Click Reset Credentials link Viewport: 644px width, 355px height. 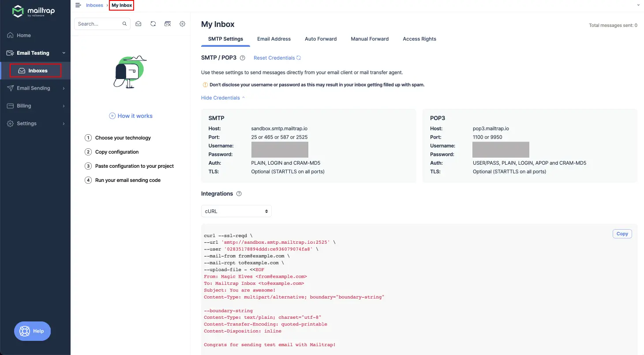[x=277, y=58]
